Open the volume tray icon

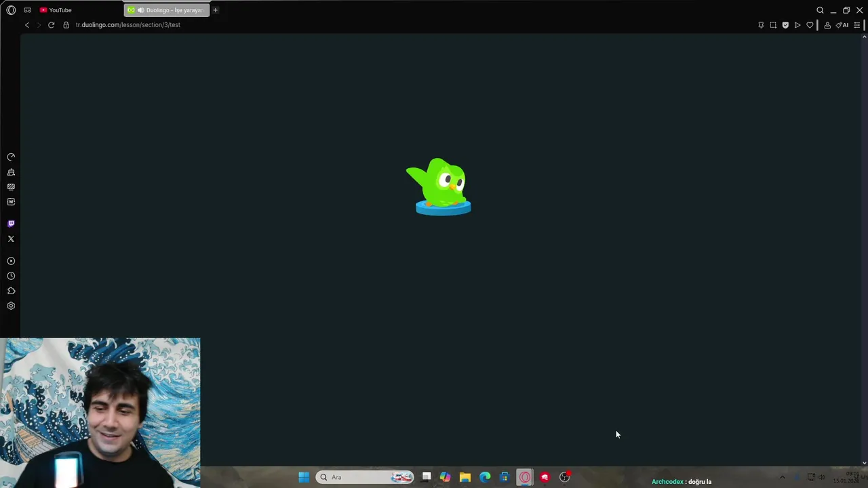[821, 477]
